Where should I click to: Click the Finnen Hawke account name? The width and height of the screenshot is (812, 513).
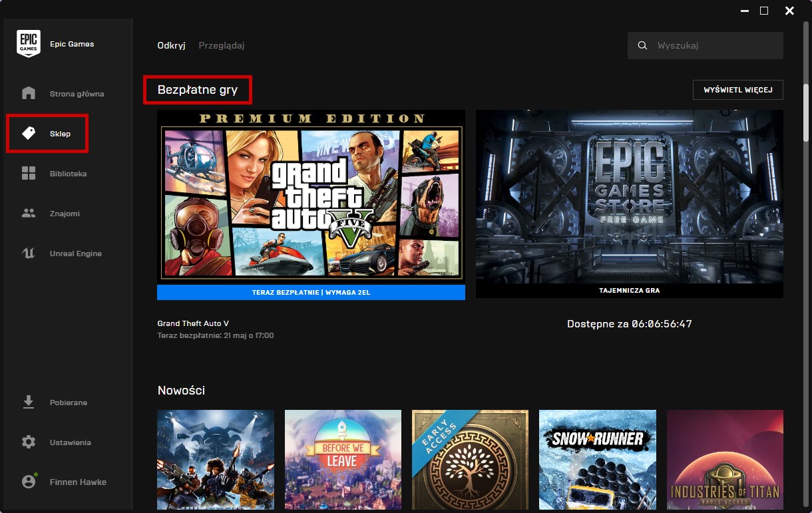click(78, 482)
